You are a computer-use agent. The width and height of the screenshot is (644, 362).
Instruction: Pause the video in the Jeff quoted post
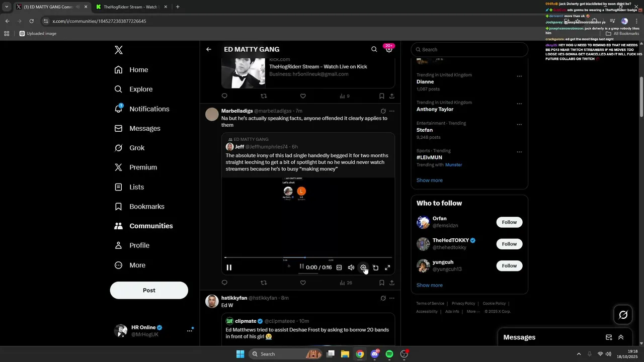(x=229, y=267)
